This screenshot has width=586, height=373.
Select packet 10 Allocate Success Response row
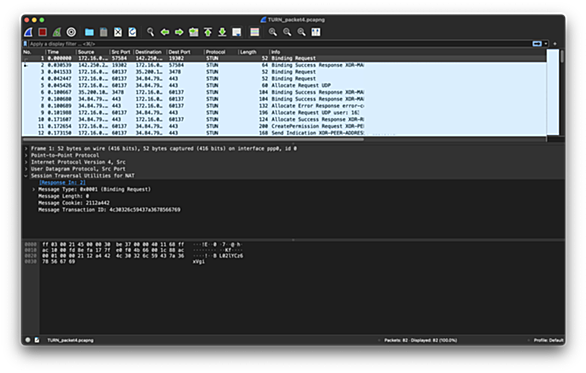click(284, 120)
